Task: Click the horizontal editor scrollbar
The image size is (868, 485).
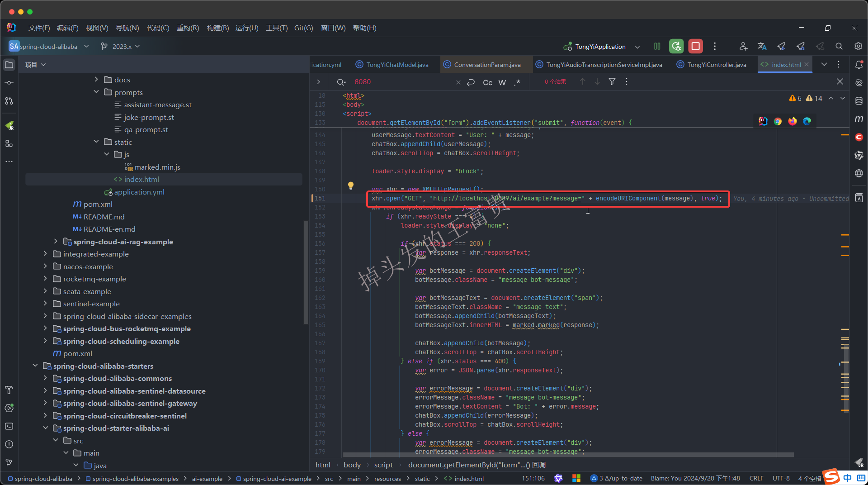Action: pos(568,455)
